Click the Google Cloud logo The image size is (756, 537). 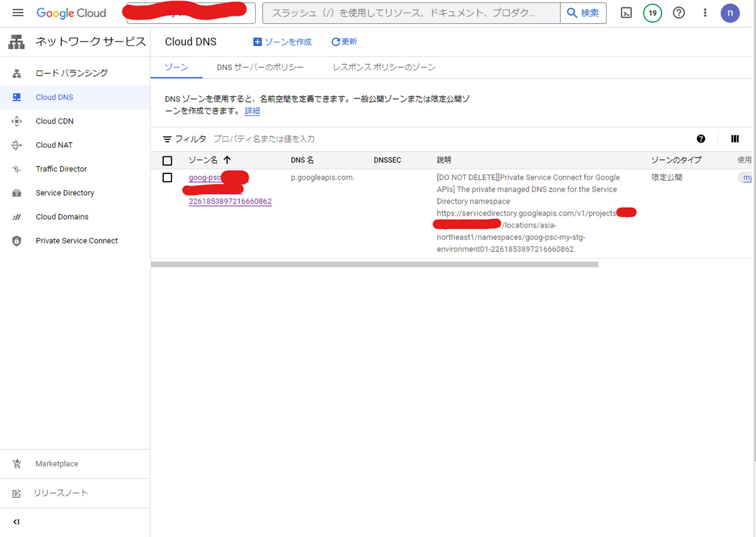tap(71, 13)
